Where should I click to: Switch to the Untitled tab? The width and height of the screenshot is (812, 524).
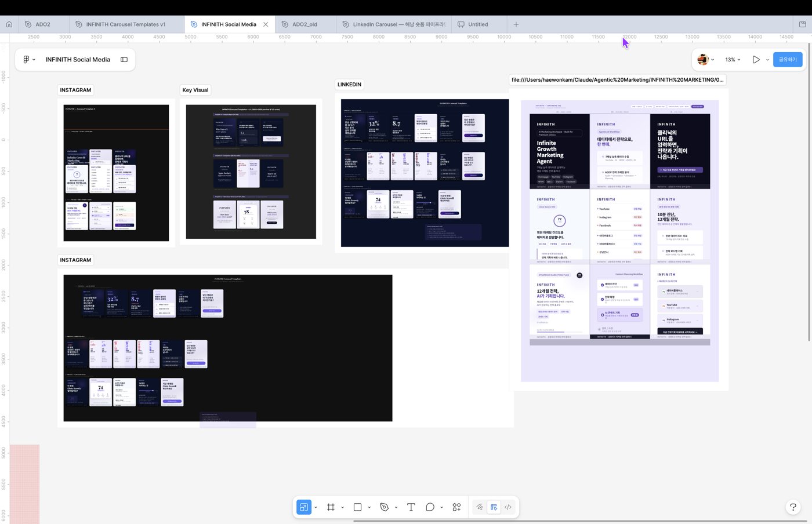pos(478,24)
